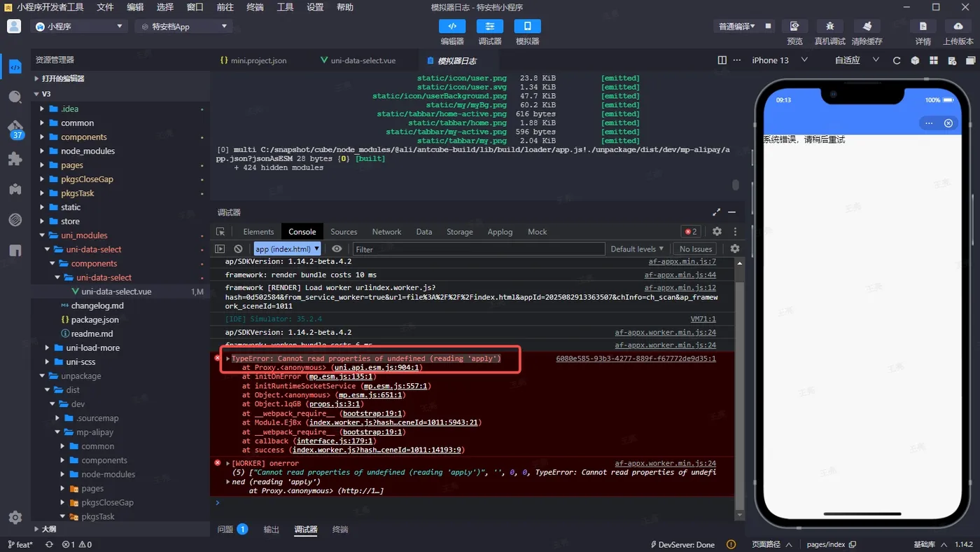Switch to the Sources devtools tab
The width and height of the screenshot is (980, 552).
tap(344, 232)
